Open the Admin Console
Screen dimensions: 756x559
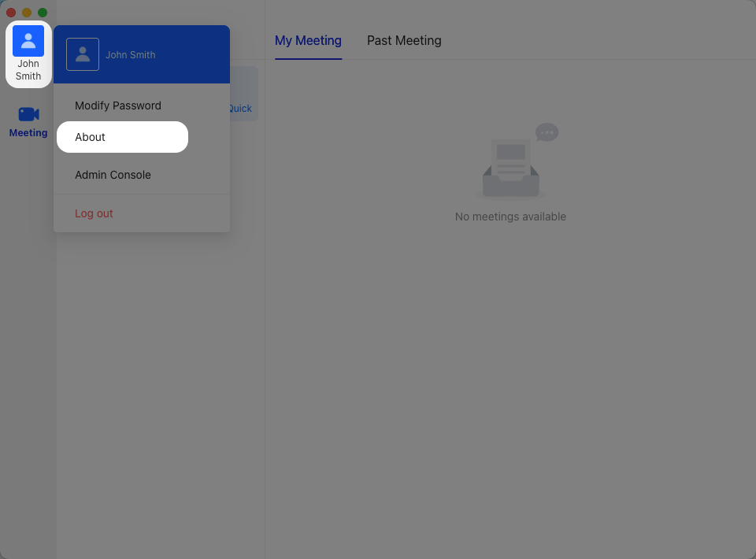pyautogui.click(x=113, y=175)
